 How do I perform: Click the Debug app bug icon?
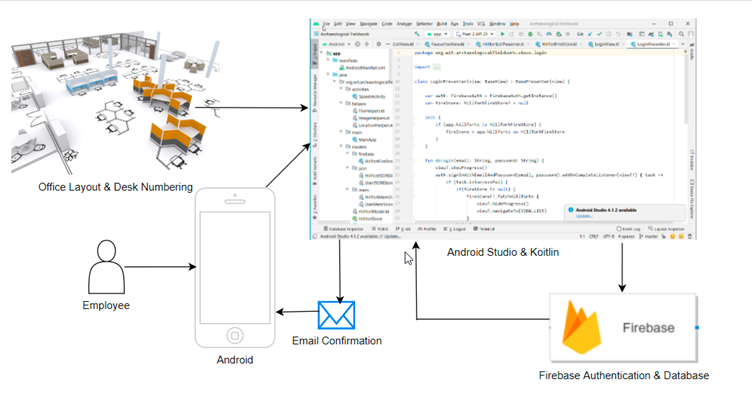coord(530,34)
